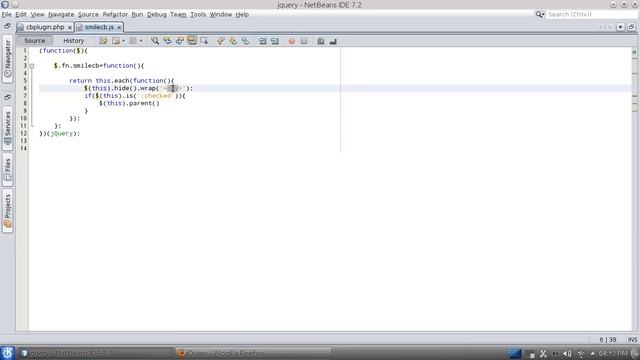Click the taskbar clock
This screenshot has width=640, height=360.
pos(613,353)
